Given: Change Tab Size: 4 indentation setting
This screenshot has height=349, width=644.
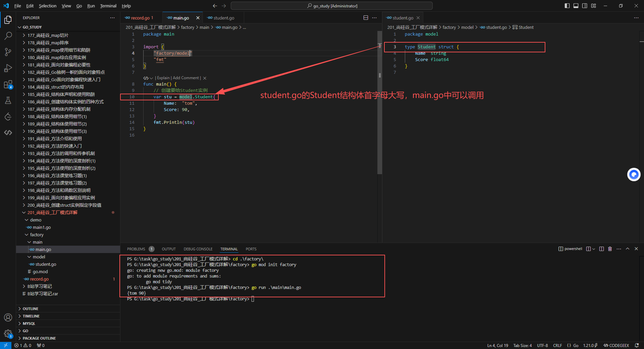Looking at the screenshot, I should [x=523, y=345].
